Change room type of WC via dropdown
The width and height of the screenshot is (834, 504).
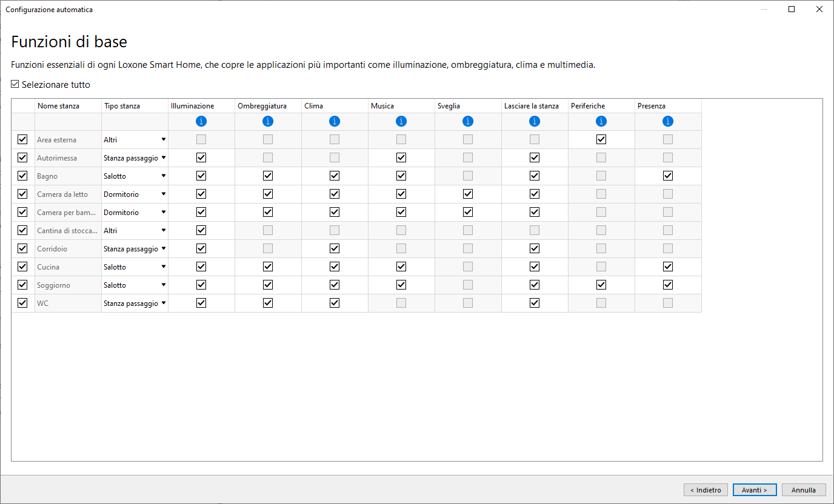click(163, 303)
